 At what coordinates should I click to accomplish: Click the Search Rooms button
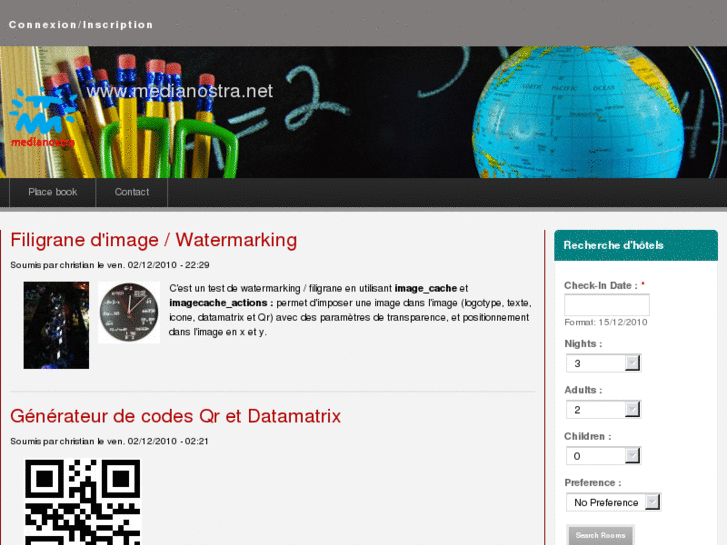pyautogui.click(x=600, y=535)
